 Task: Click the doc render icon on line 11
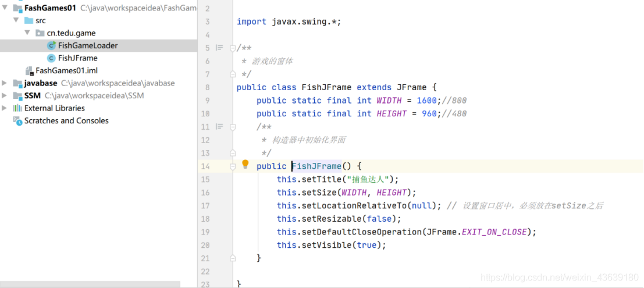click(219, 126)
